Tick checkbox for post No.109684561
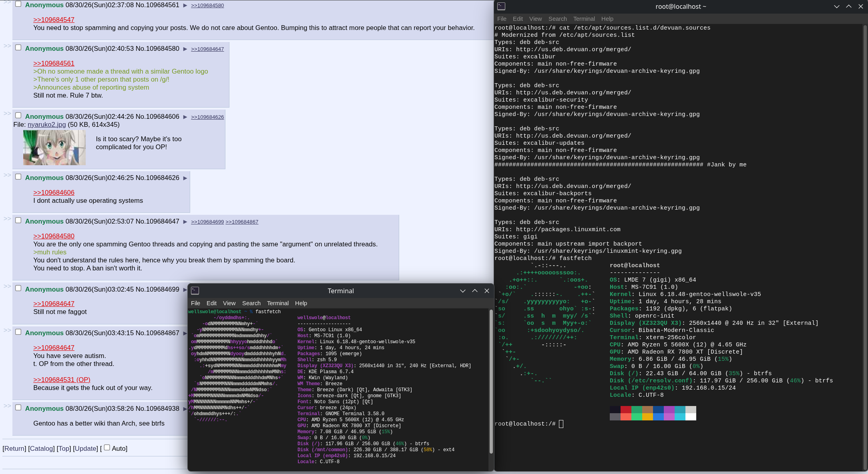The image size is (868, 474). click(x=18, y=4)
